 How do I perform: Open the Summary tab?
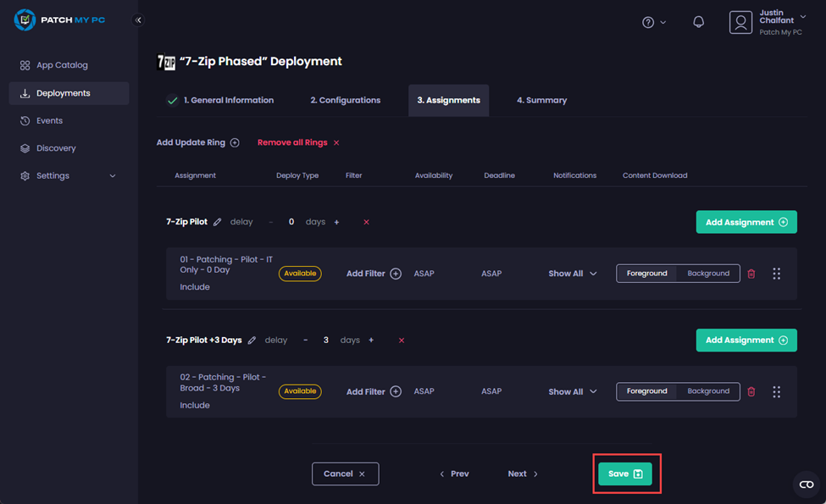pyautogui.click(x=541, y=99)
